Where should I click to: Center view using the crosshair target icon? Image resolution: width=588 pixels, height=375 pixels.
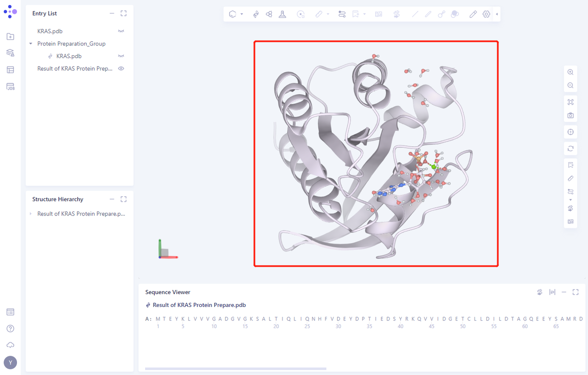(x=571, y=132)
